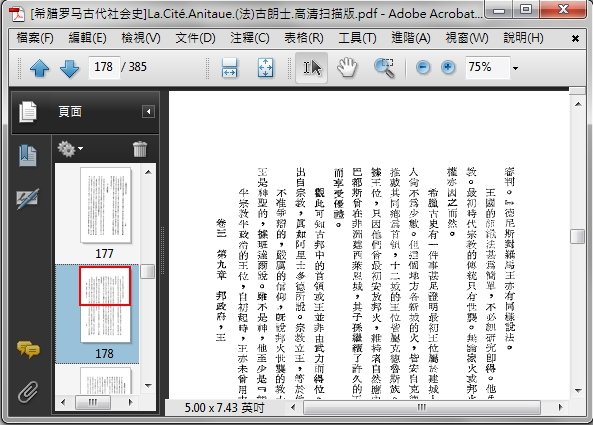Open the signatures panel icon
Screen dimensions: 593x425
tap(28, 199)
